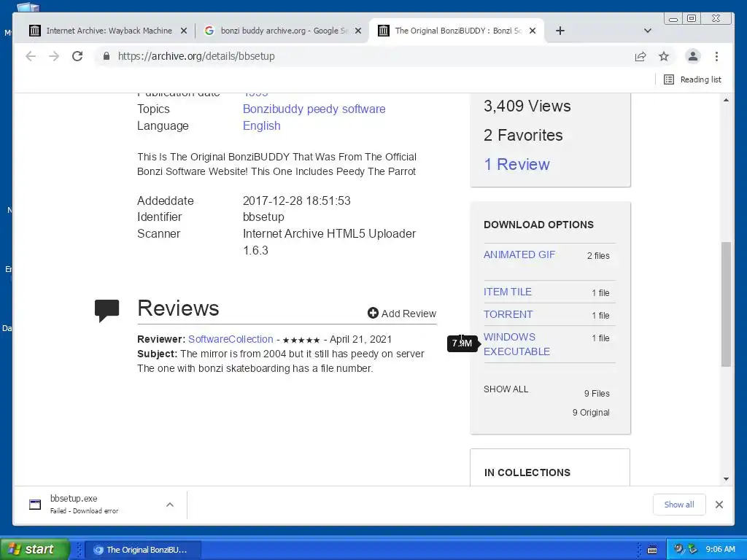Switch to the Google search tab
747x560 pixels.
pos(284,31)
